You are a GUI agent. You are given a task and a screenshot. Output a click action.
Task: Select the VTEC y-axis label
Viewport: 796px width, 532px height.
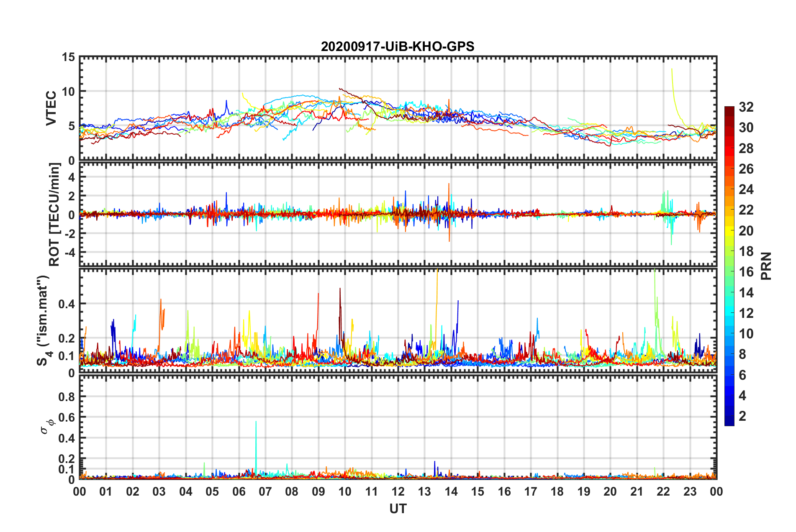pyautogui.click(x=51, y=108)
